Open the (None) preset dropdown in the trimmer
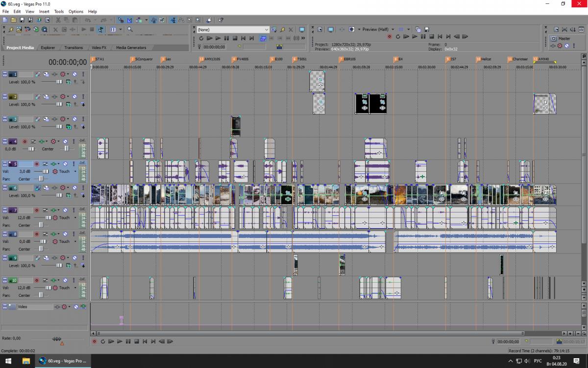Screen dimensions: 588x368 (x=267, y=29)
